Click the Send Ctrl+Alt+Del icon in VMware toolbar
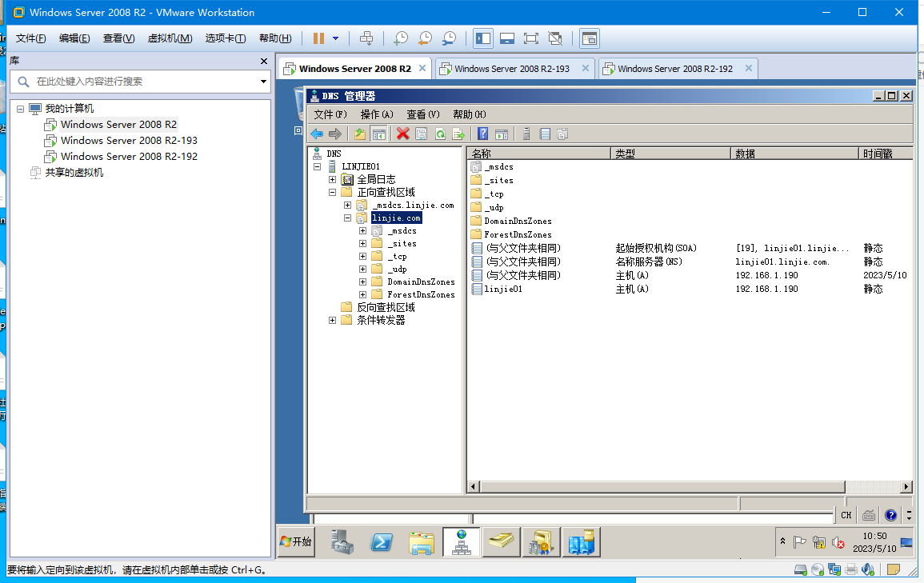The width and height of the screenshot is (924, 583). (366, 38)
